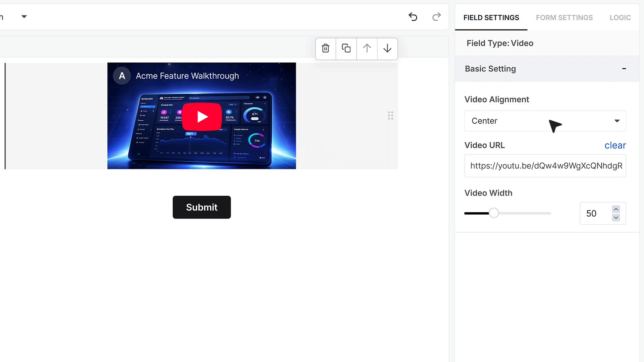
Task: Select the Field Settings tab
Action: coord(491,17)
